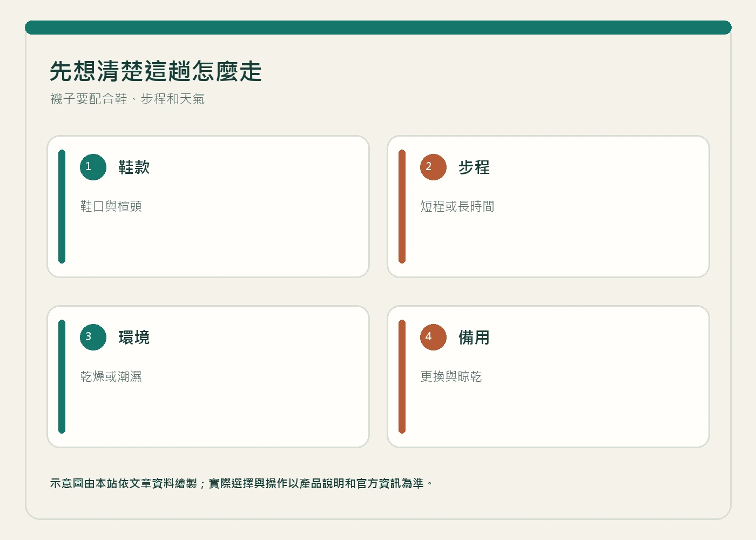Click the card title 鞋款
This screenshot has height=540, width=756.
coord(134,167)
